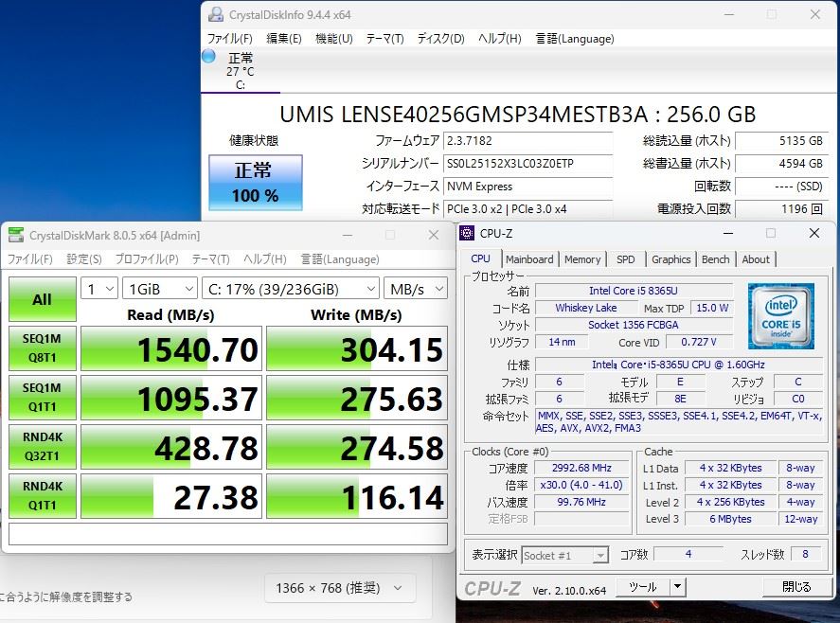Open ヘルプ(H) menu in CrystalDiskInfo

coord(500,39)
